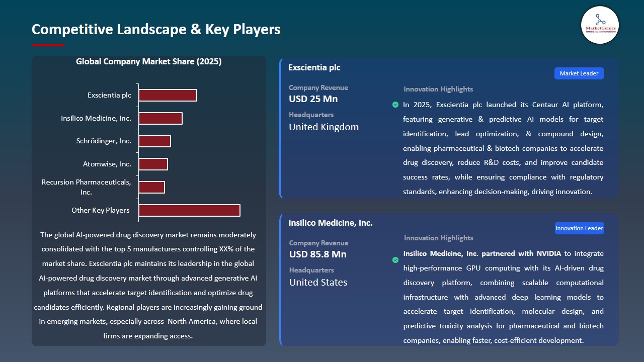Select the Exscientia plc panel heading
This screenshot has width=644, height=362.
(x=314, y=67)
